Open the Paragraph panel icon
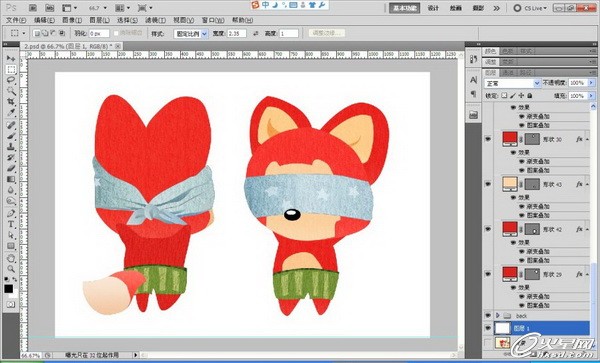This screenshot has width=600, height=363. coord(474,93)
